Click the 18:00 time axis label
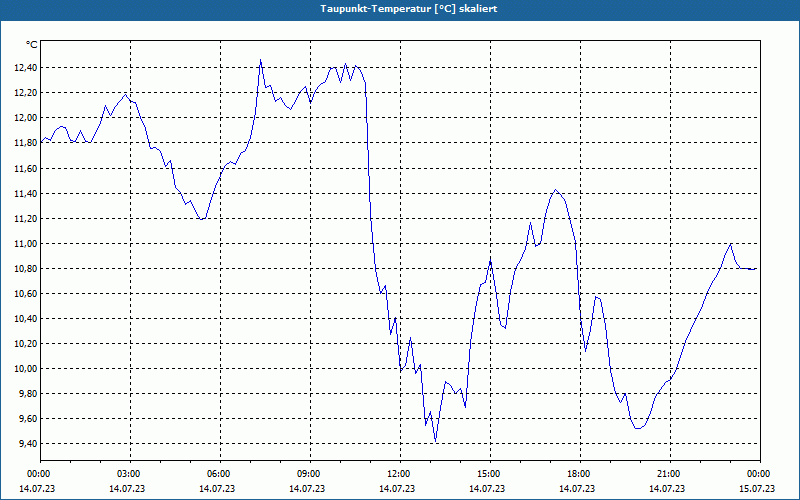800x500 pixels. 580,474
